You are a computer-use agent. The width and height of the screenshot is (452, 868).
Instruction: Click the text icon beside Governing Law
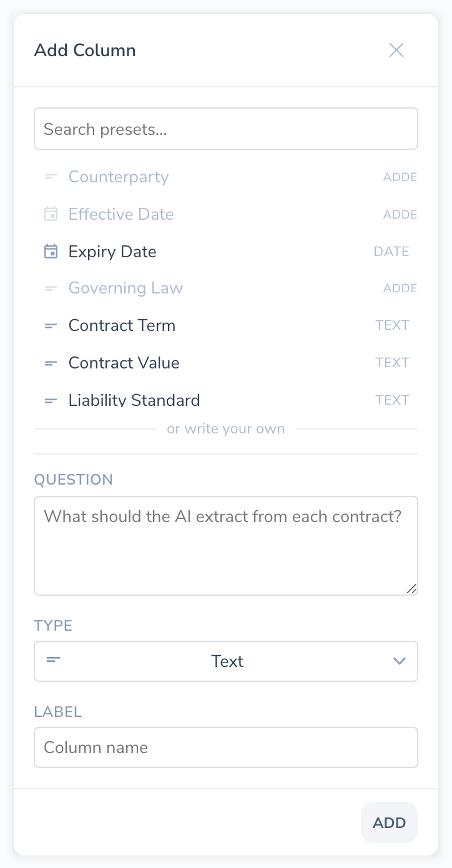click(x=51, y=289)
